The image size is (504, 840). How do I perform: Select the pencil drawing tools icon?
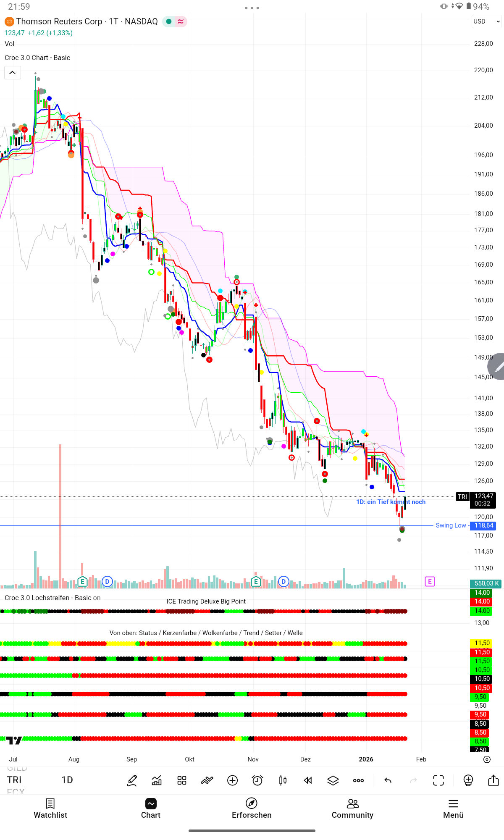click(132, 780)
